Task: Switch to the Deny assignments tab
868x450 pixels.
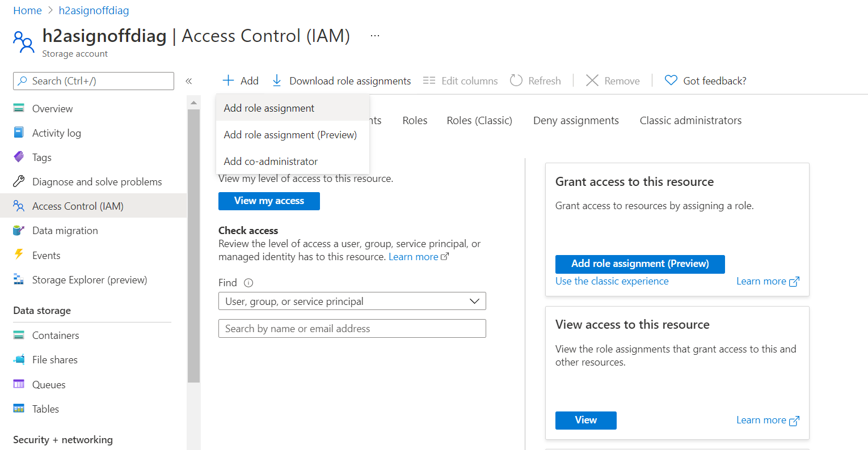Action: pos(576,120)
